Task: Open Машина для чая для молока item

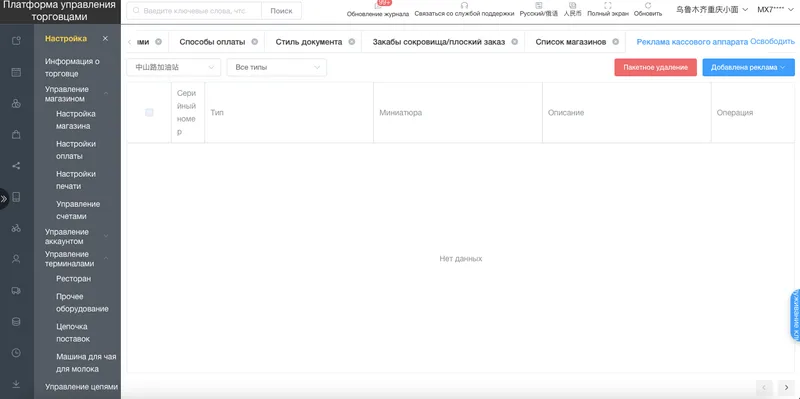Action: pyautogui.click(x=86, y=363)
